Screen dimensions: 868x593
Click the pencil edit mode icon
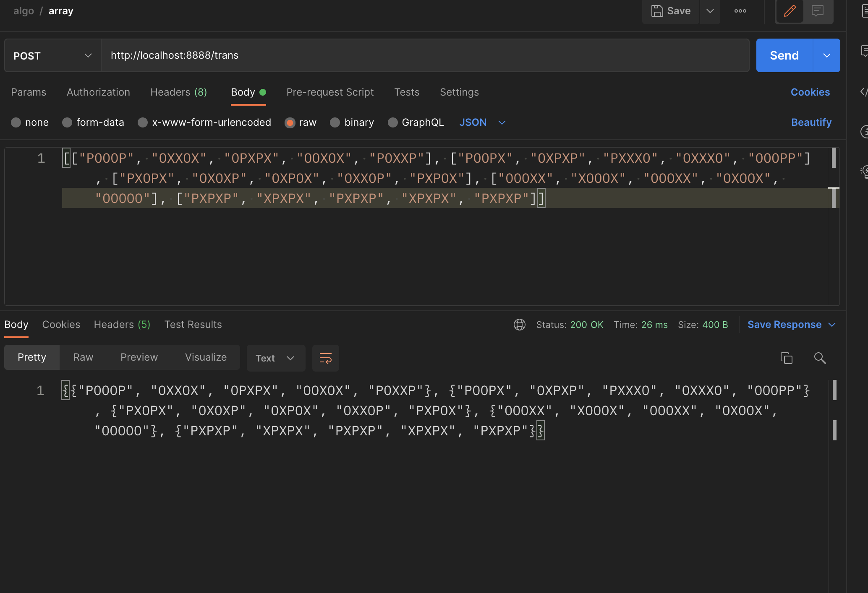790,11
